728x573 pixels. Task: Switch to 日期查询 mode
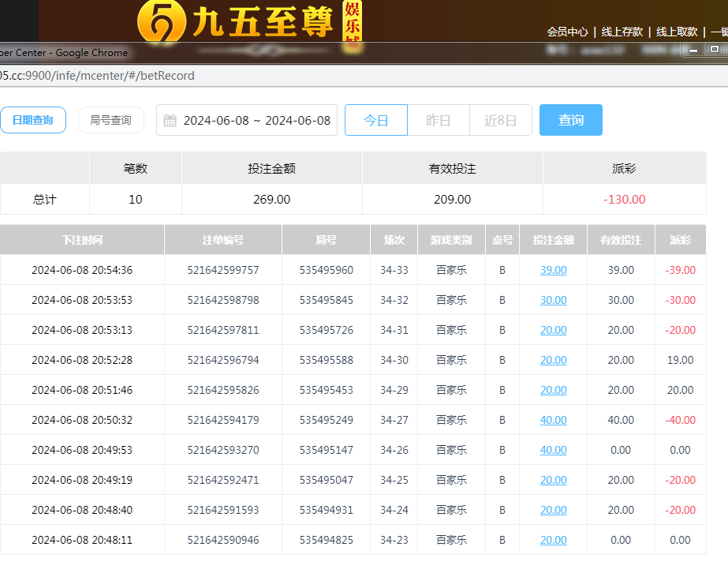tap(32, 120)
